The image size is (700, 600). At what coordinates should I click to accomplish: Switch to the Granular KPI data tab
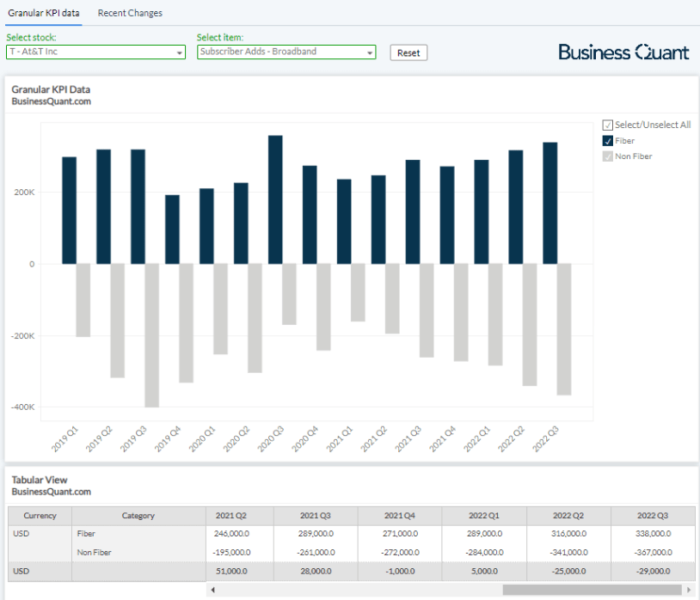point(44,13)
